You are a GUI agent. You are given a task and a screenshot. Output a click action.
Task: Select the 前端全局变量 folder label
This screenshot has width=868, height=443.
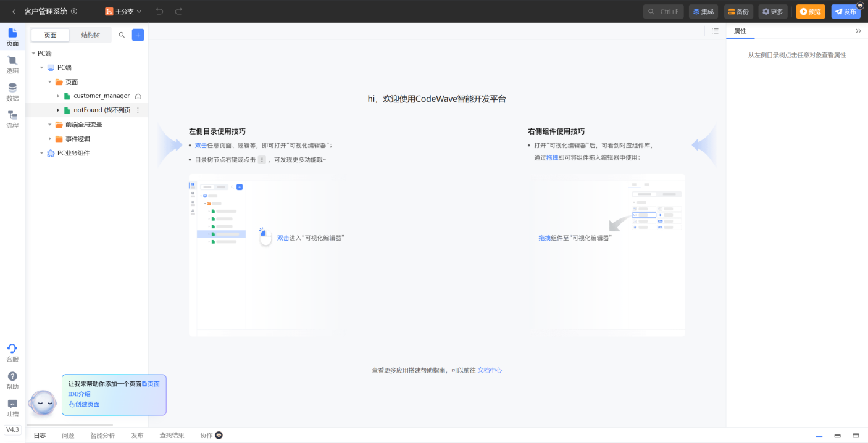[84, 124]
